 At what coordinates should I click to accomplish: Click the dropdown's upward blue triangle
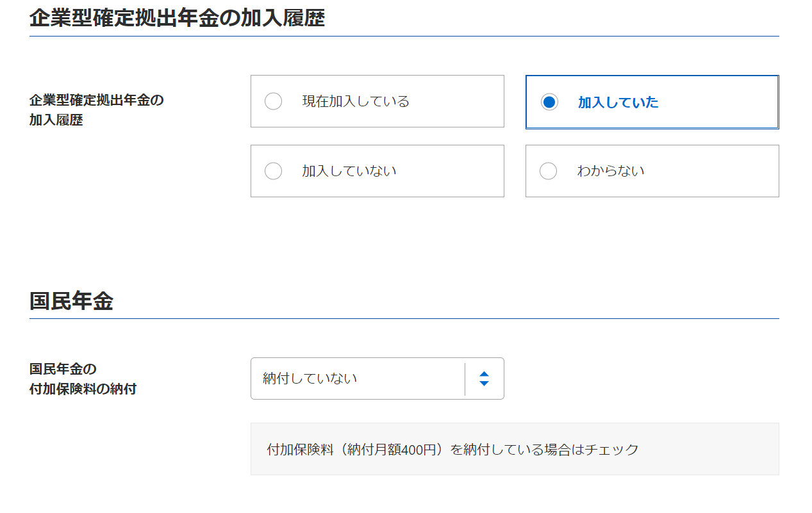tap(484, 374)
